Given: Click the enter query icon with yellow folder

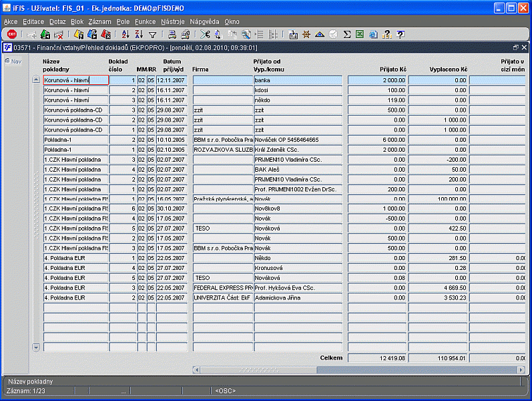Looking at the screenshot, I should click(79, 34).
